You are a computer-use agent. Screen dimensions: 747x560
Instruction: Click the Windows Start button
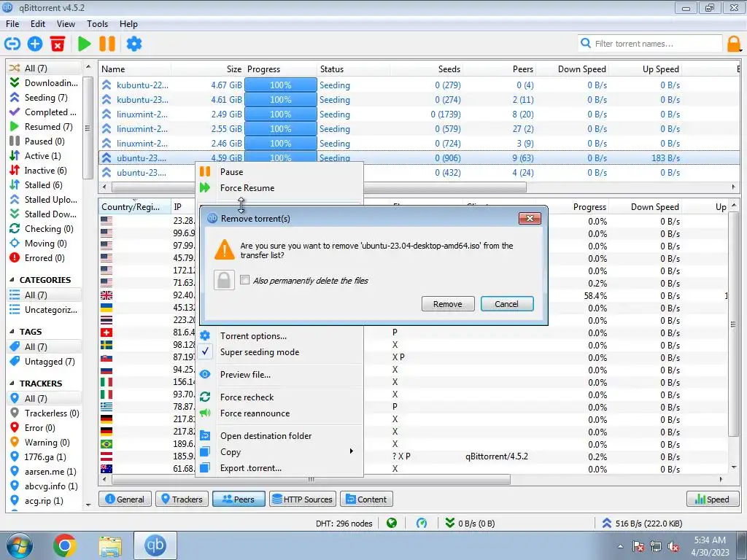20,545
